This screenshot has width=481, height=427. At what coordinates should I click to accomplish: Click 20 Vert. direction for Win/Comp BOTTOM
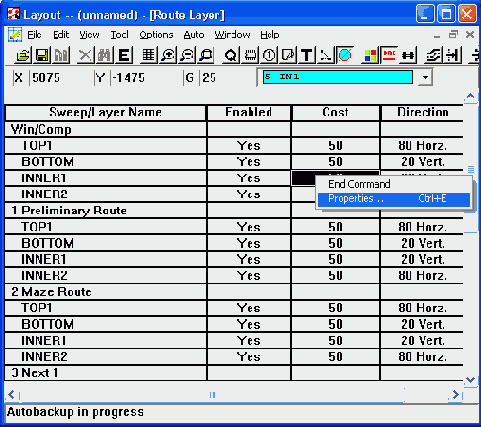pos(422,162)
